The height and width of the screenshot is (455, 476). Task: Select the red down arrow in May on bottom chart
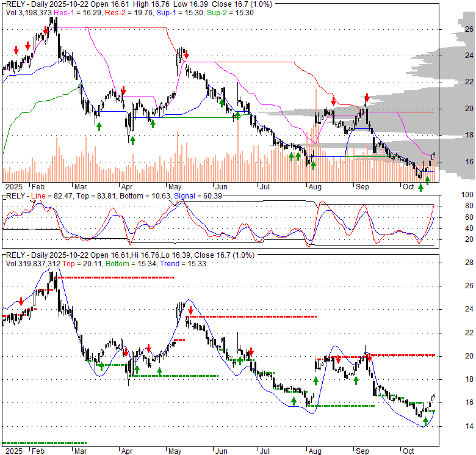coord(190,310)
